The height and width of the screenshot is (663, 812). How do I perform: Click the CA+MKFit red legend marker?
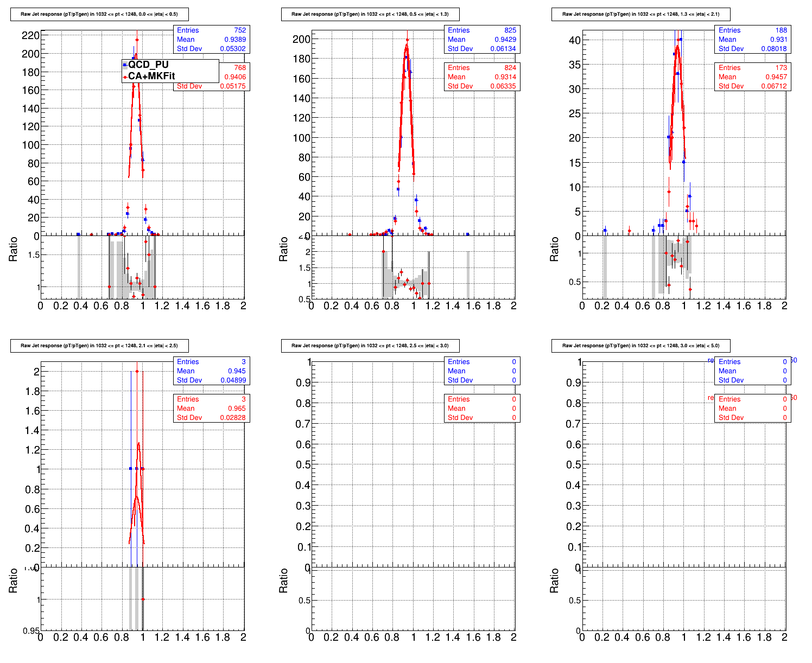(125, 76)
